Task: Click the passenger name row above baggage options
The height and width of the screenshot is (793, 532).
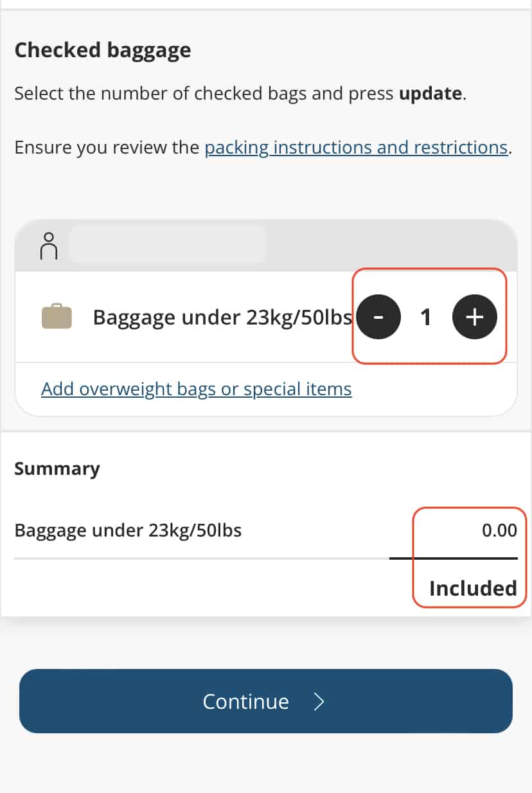Action: tap(167, 245)
